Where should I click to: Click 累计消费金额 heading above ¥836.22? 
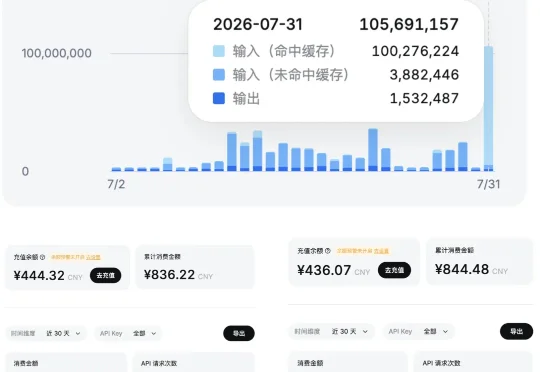(x=162, y=257)
